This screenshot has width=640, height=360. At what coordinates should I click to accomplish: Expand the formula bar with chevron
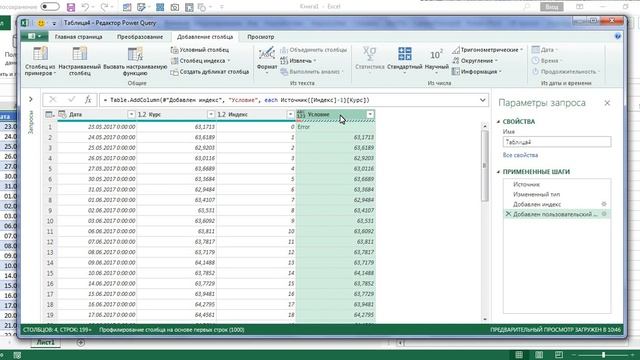[482, 100]
